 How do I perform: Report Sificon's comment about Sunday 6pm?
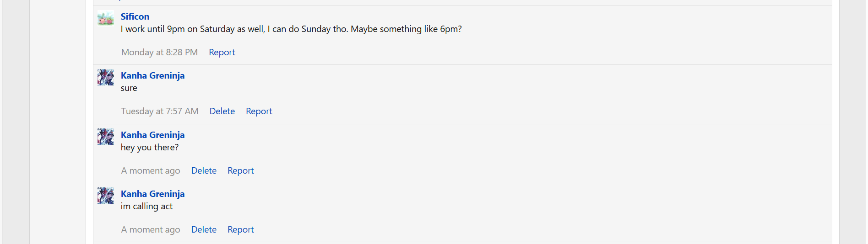coord(222,52)
